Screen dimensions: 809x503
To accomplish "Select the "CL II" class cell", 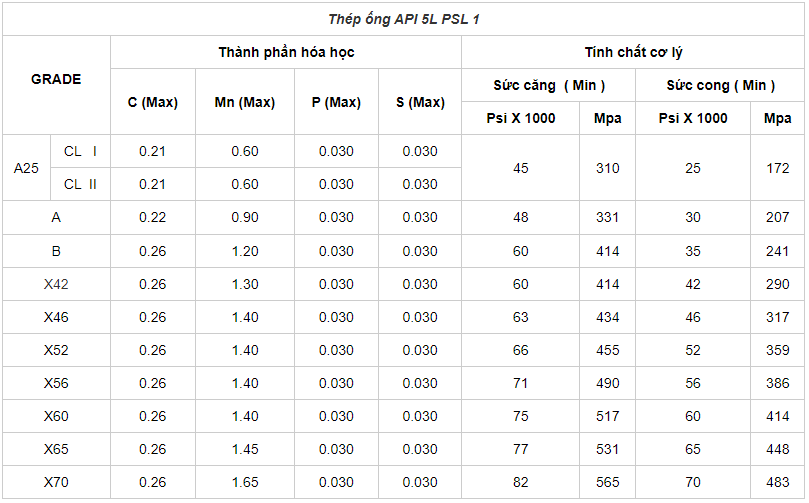I will pos(80,184).
